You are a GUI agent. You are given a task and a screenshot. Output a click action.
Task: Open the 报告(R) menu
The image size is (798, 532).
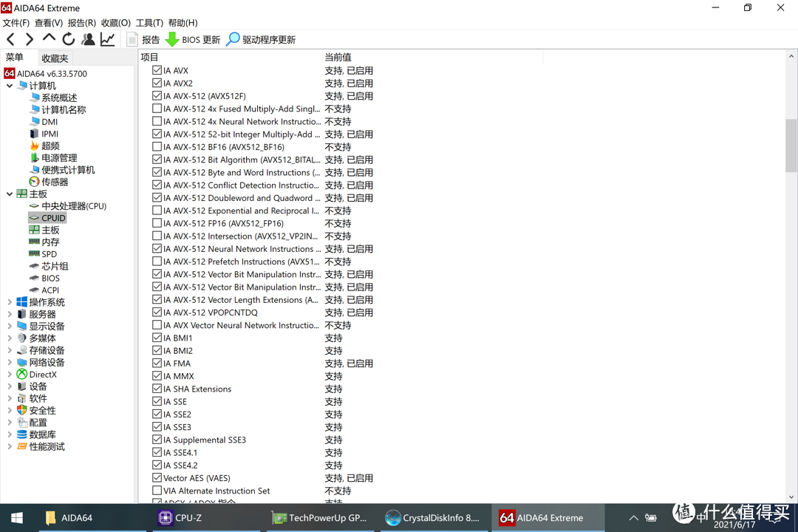coord(81,23)
